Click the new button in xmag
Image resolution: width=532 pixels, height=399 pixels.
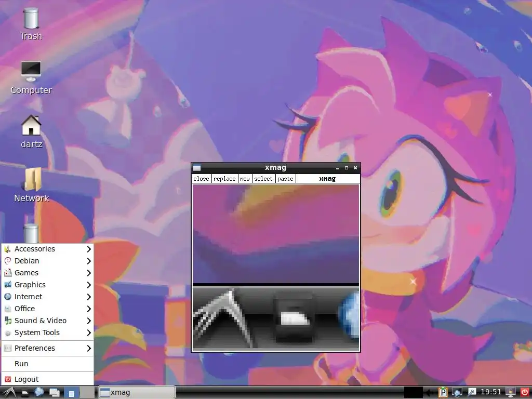pos(245,179)
